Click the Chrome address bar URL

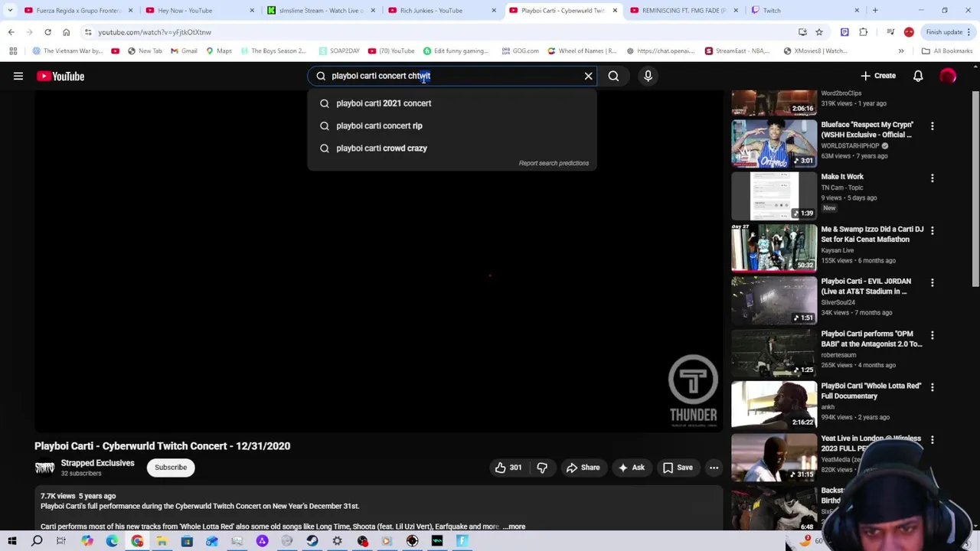tap(155, 32)
